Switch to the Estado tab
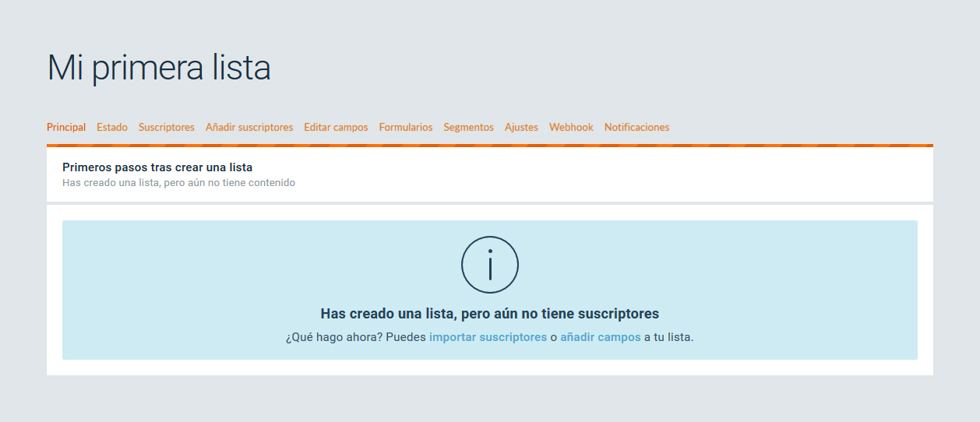The height and width of the screenshot is (422, 980). coord(112,127)
